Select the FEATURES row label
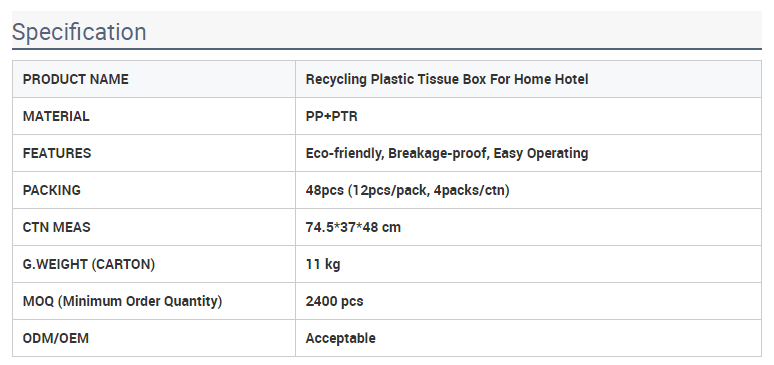Viewport: 774px width, 365px height. point(57,153)
